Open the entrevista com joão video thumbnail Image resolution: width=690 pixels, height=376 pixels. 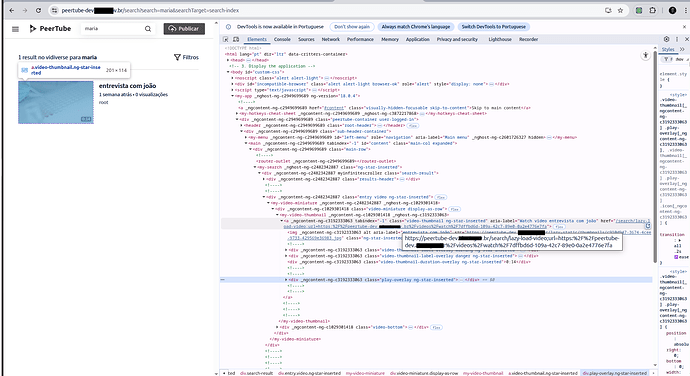56,102
